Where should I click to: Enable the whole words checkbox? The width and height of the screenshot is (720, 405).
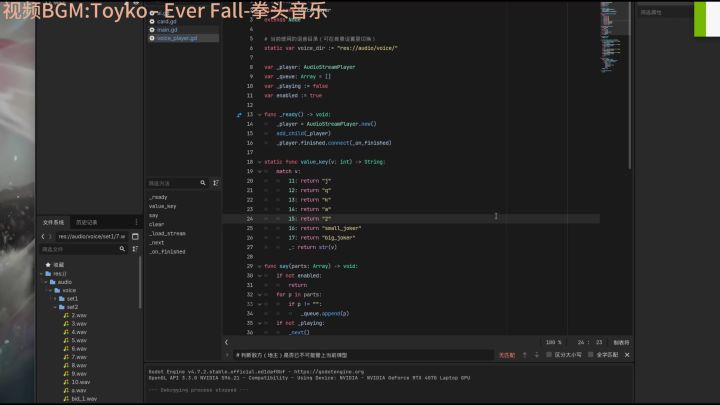point(591,354)
